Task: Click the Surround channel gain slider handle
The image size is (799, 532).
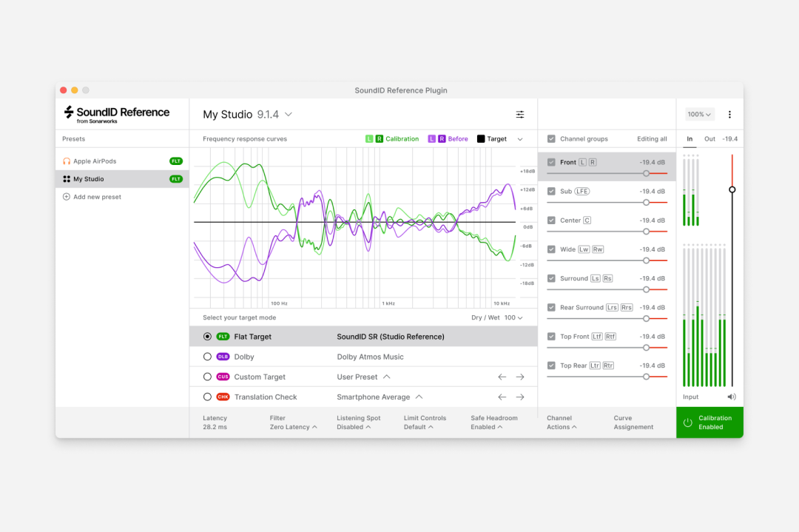Action: coord(646,289)
